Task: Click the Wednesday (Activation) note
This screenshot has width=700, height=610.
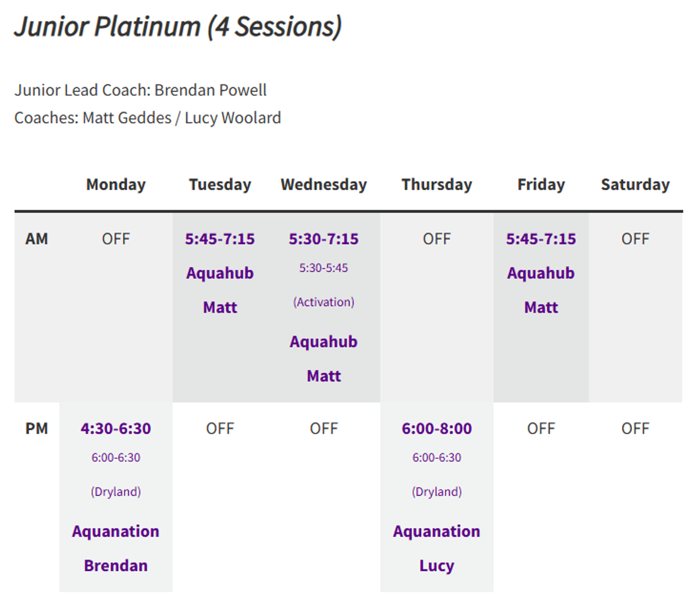Action: click(324, 302)
